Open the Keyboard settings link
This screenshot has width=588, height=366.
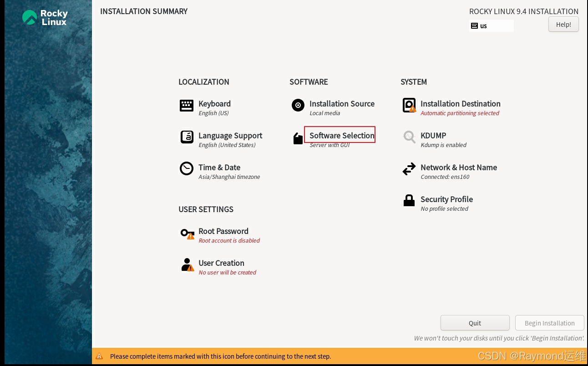pyautogui.click(x=214, y=104)
